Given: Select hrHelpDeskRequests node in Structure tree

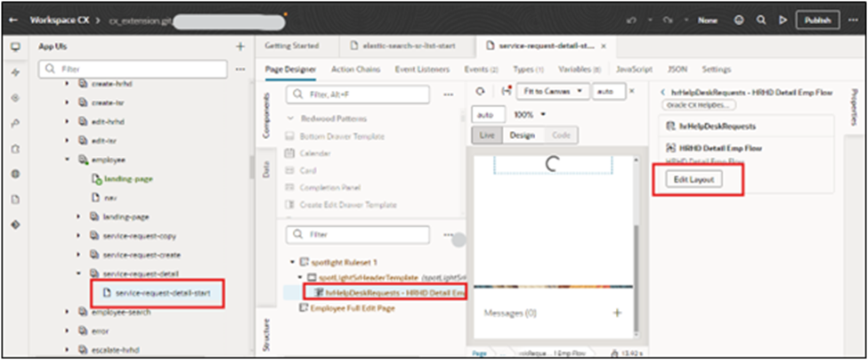Looking at the screenshot, I should (391, 292).
